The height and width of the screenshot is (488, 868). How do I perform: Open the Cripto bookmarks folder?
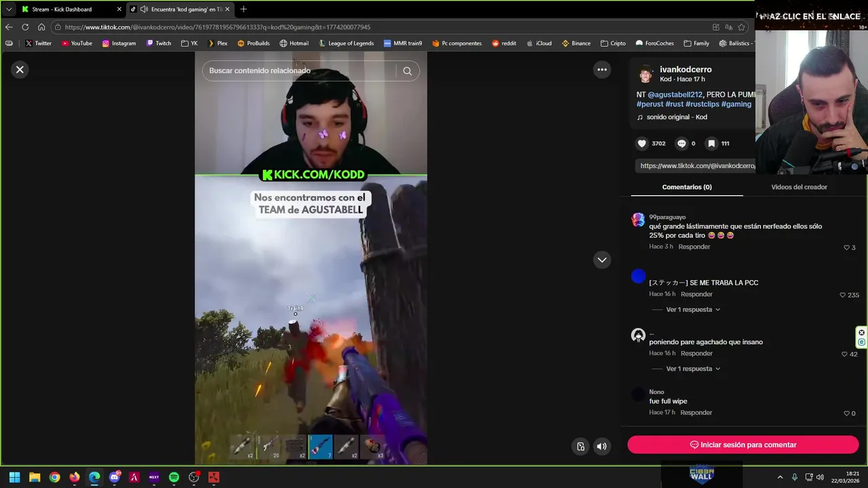point(613,43)
